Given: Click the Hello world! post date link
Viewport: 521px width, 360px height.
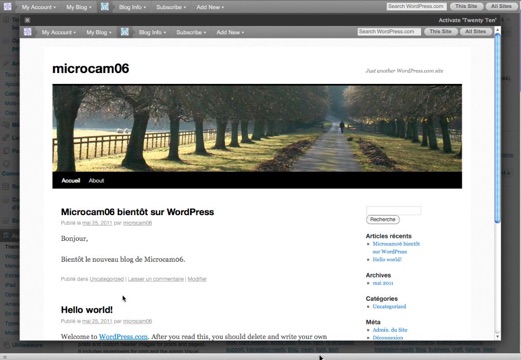Looking at the screenshot, I should [97, 321].
